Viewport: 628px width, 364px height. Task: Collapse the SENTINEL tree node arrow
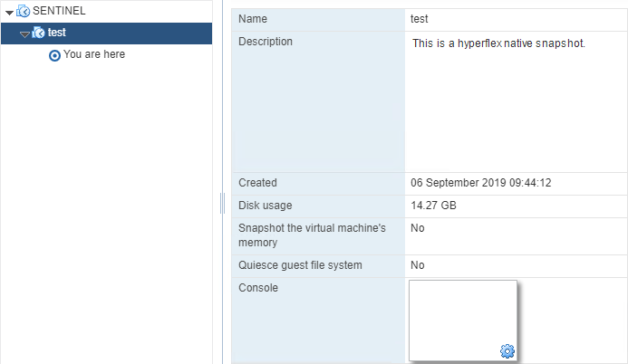(9, 12)
